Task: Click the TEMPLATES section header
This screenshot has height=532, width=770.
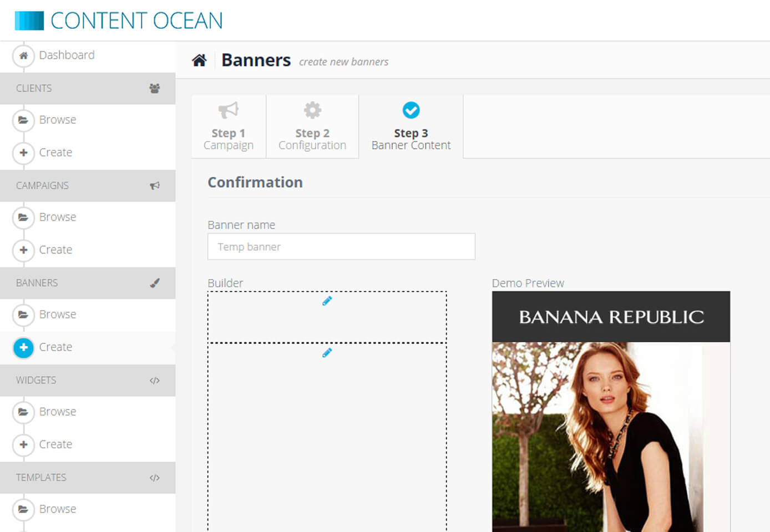Action: [x=88, y=478]
